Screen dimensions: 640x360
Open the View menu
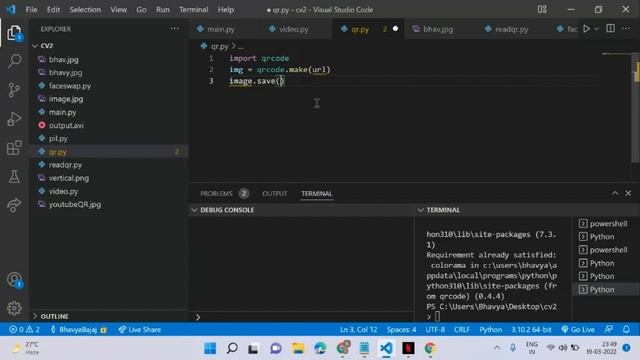(x=118, y=9)
